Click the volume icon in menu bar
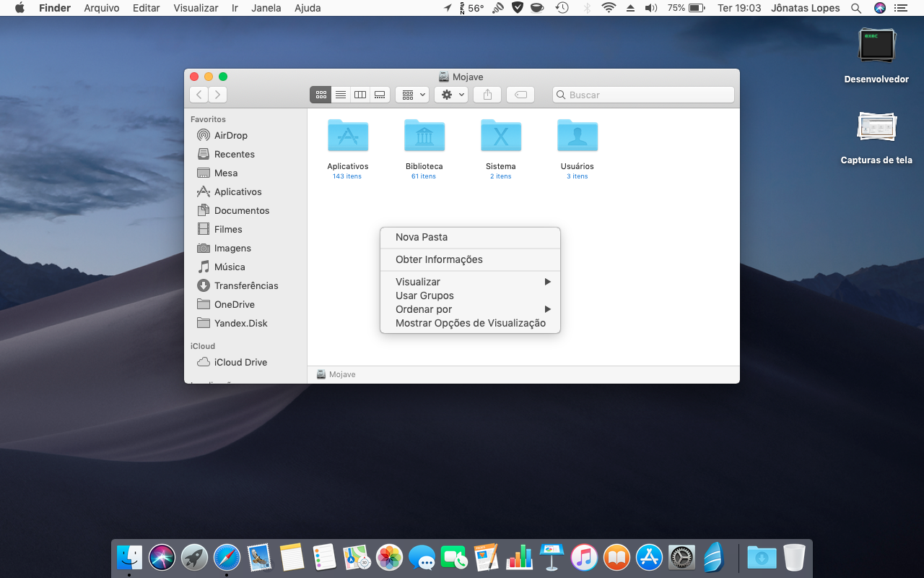This screenshot has height=578, width=924. click(x=651, y=8)
